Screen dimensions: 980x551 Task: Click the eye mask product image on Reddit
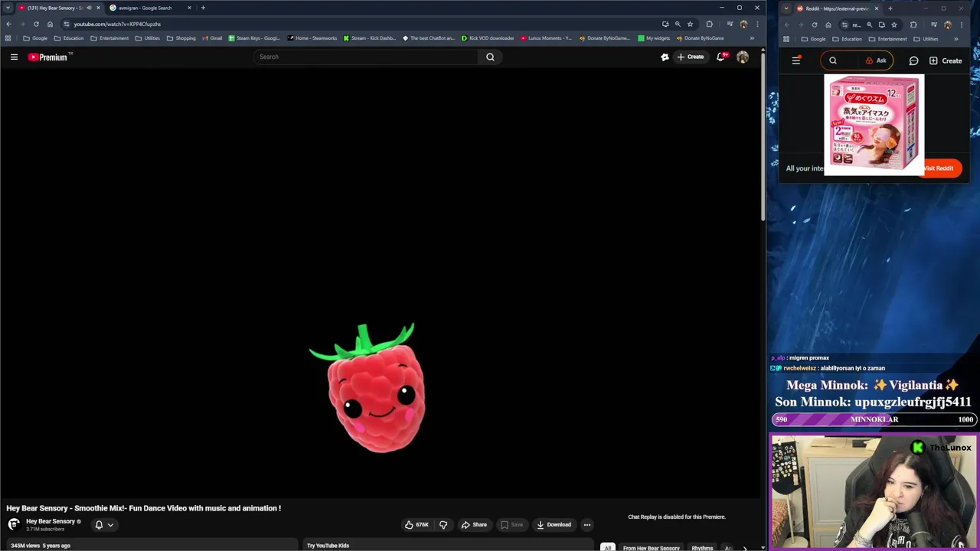(874, 125)
